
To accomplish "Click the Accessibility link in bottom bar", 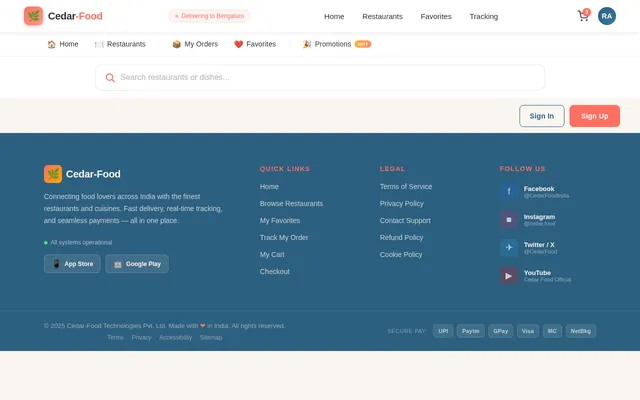I will point(176,338).
